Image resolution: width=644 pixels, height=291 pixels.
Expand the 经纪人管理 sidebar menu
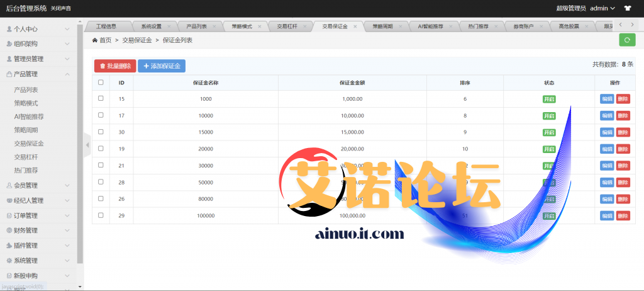[38, 201]
